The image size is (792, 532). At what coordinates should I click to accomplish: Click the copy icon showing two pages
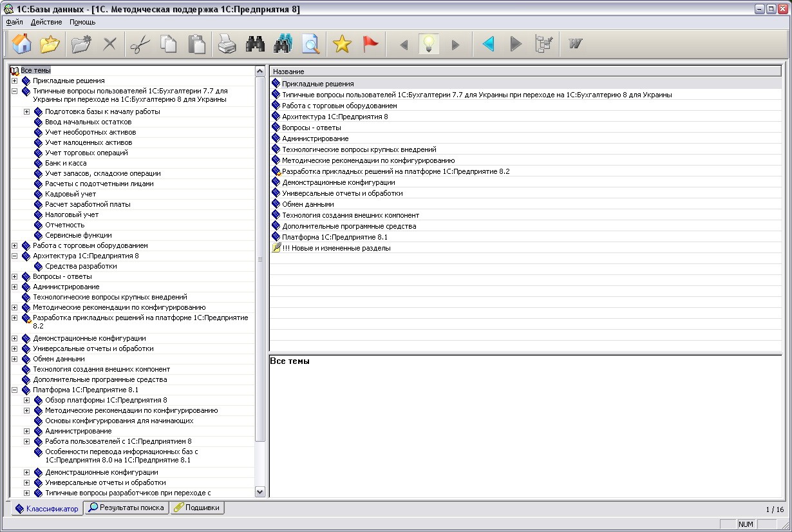click(x=169, y=44)
